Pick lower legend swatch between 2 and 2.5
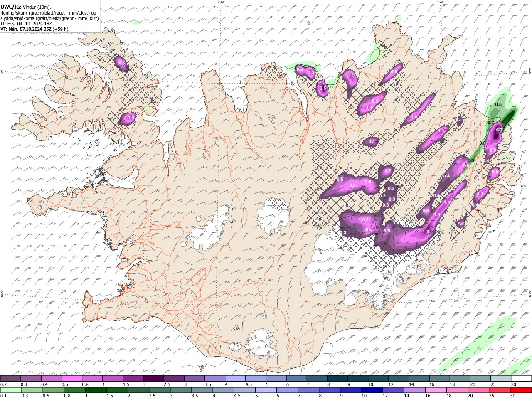The height and width of the screenshot is (399, 532). click(x=138, y=390)
